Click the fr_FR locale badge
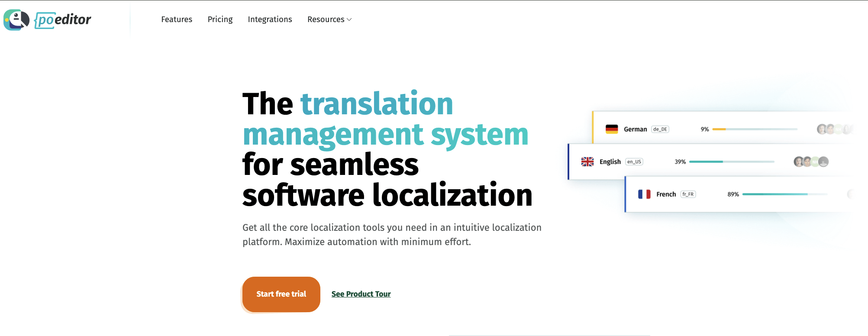 point(688,194)
